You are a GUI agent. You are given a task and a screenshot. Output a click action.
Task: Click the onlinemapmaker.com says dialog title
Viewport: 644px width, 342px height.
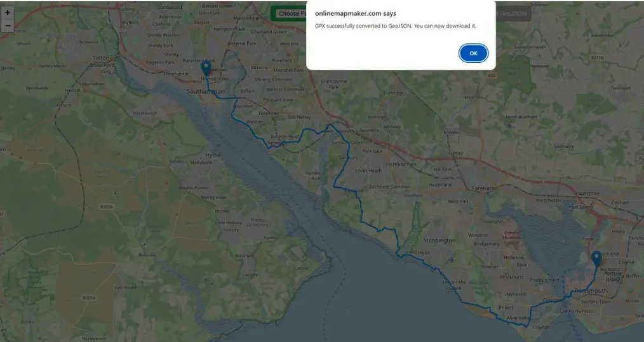point(347,13)
